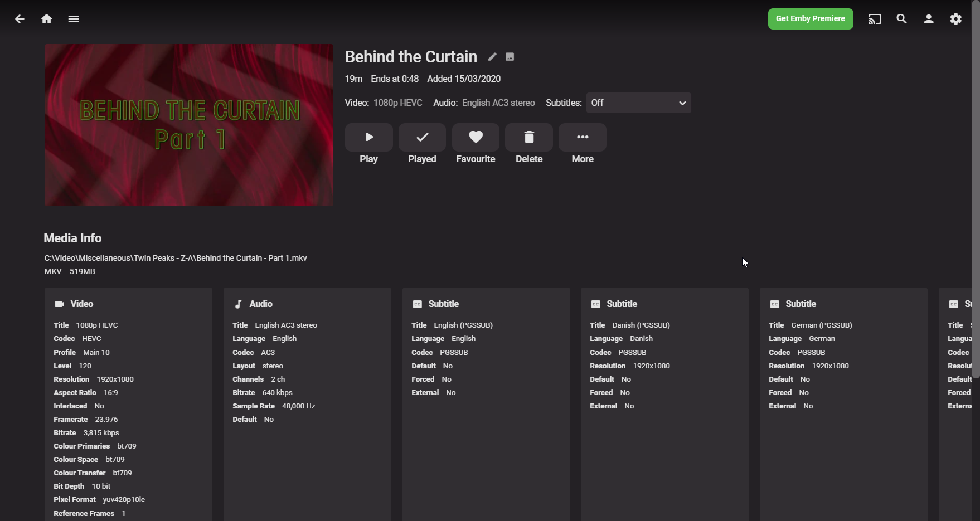This screenshot has height=521, width=980.
Task: Toggle the Played checkmark button
Action: pyautogui.click(x=422, y=137)
